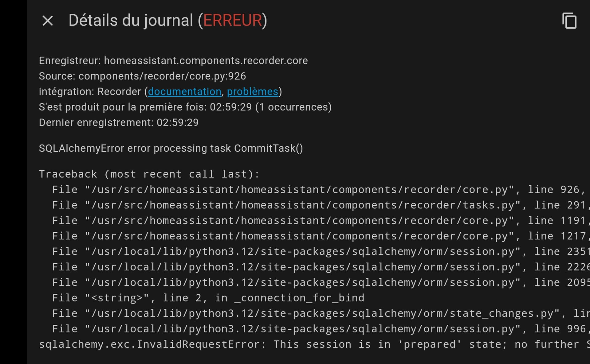Click traceback entry for session.py line 996
Screen dimensions: 590x364
[x=321, y=329]
